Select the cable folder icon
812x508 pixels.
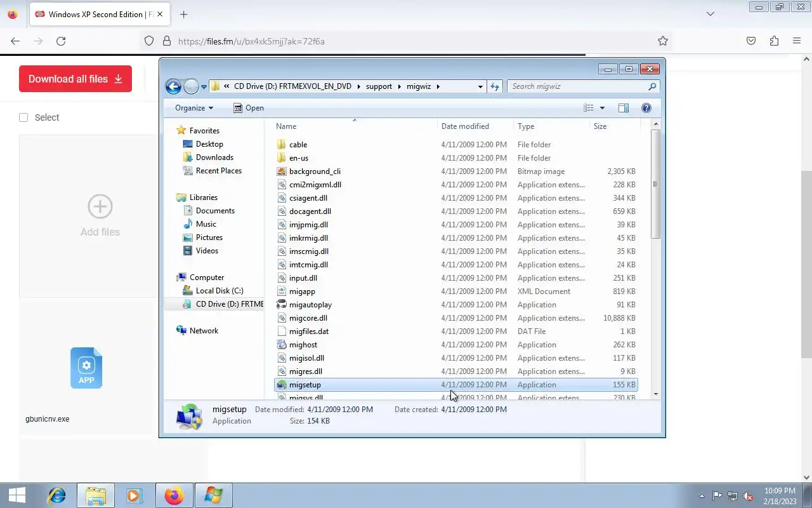[282, 145]
